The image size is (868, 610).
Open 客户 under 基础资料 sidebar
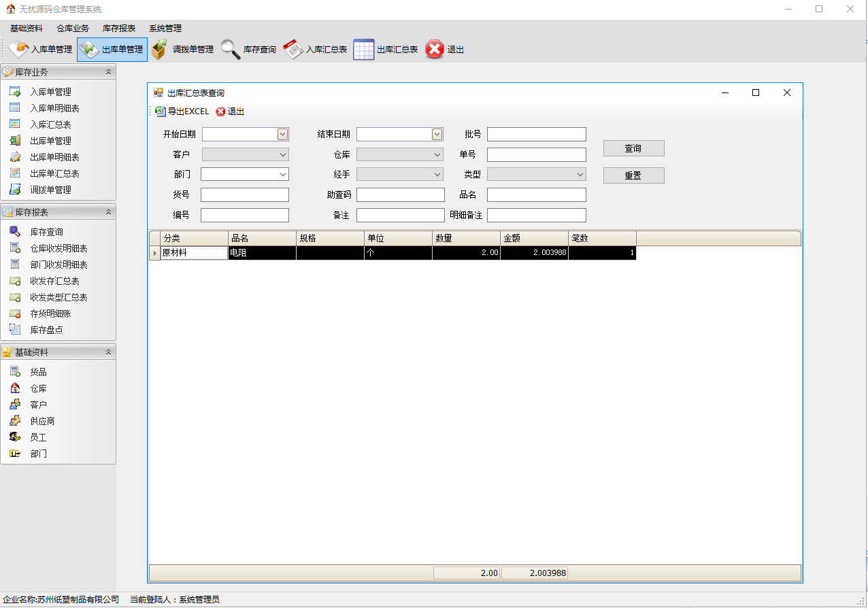tap(38, 405)
